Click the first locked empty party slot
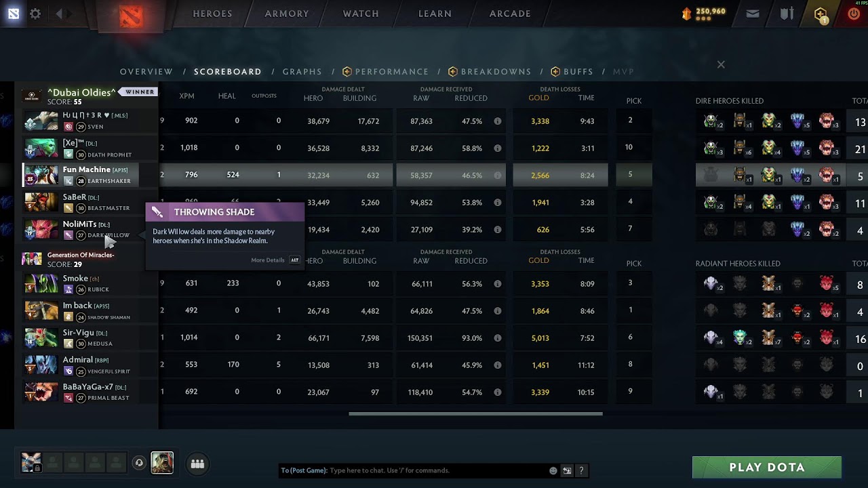Screen dimensions: 868x488 [52, 463]
